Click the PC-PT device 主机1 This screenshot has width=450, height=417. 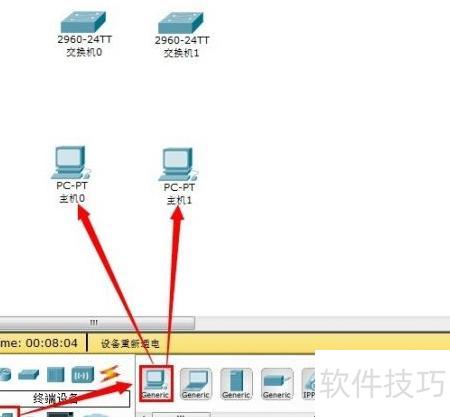178,164
